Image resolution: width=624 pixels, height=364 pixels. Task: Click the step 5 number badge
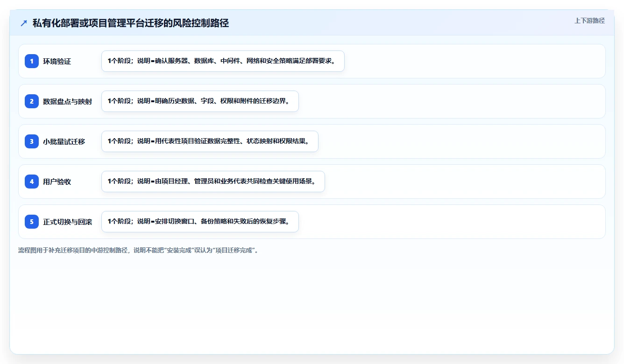click(x=32, y=222)
